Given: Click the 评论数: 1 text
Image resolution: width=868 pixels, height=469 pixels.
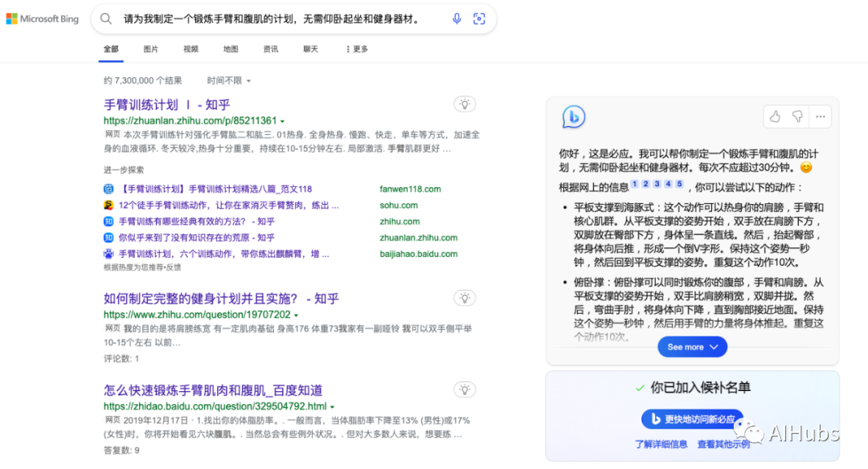Looking at the screenshot, I should [121, 358].
